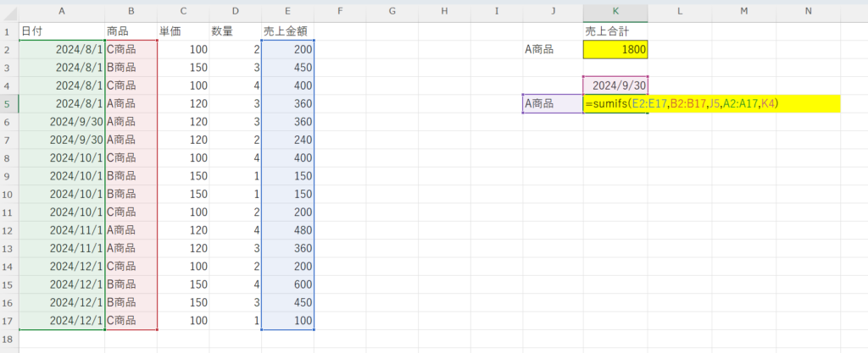This screenshot has height=353, width=868.
Task: Select cell A6 with date 2024/9/30
Action: [61, 122]
